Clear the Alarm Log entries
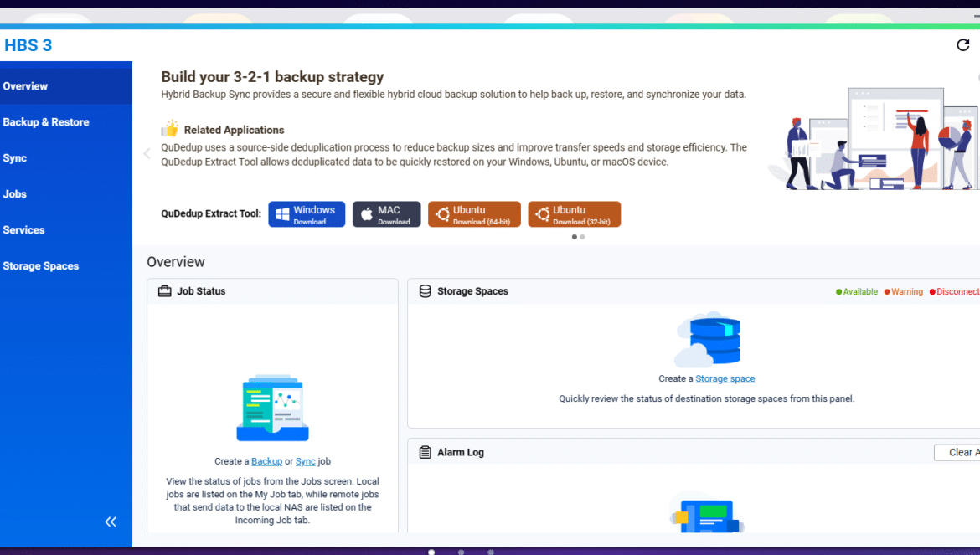 [x=957, y=453]
